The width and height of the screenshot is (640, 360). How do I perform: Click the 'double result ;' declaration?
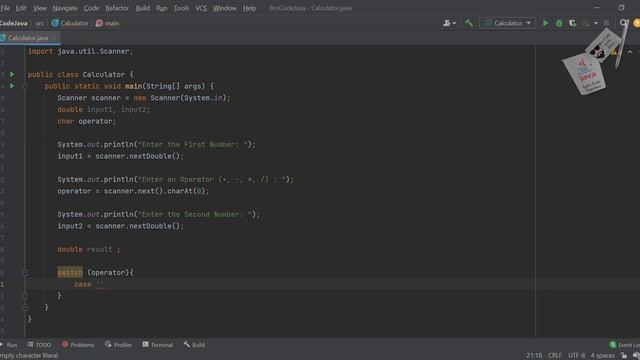89,249
